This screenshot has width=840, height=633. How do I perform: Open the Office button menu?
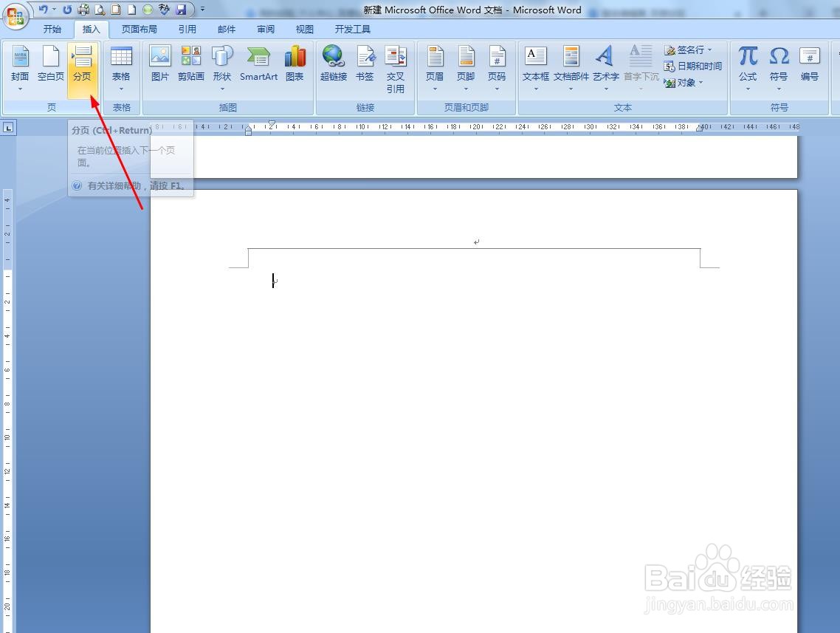coord(15,16)
